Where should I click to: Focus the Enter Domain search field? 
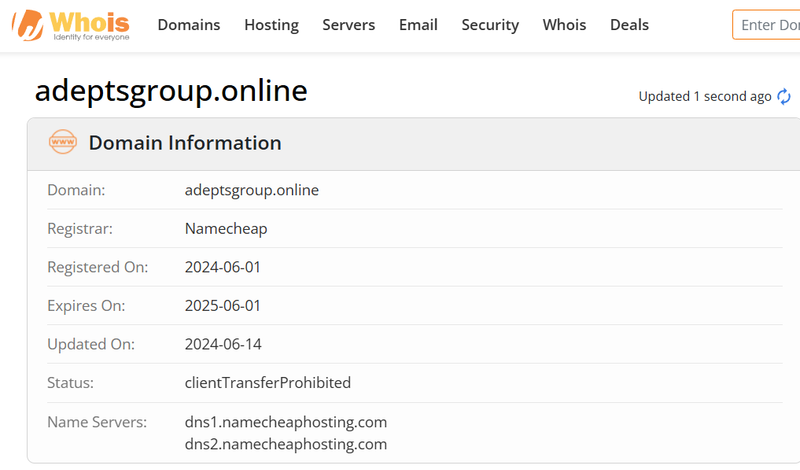click(766, 24)
